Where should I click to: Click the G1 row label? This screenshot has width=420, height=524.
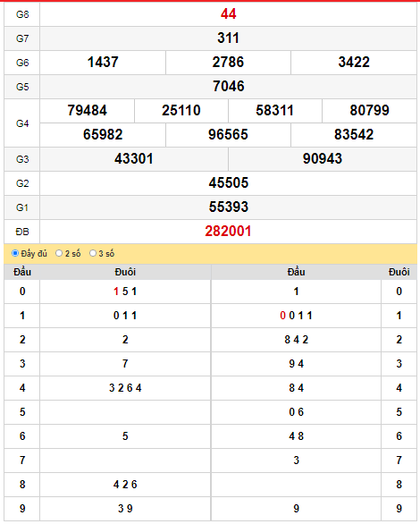pos(22,207)
